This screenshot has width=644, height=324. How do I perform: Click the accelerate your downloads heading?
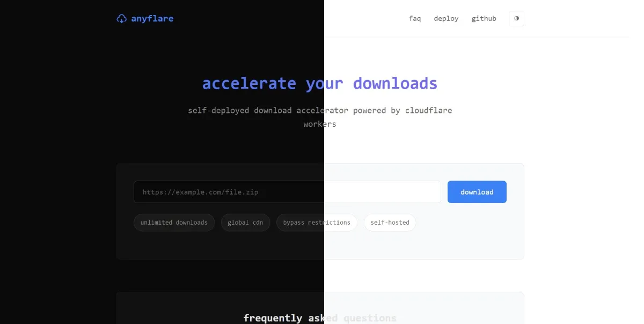pyautogui.click(x=320, y=84)
